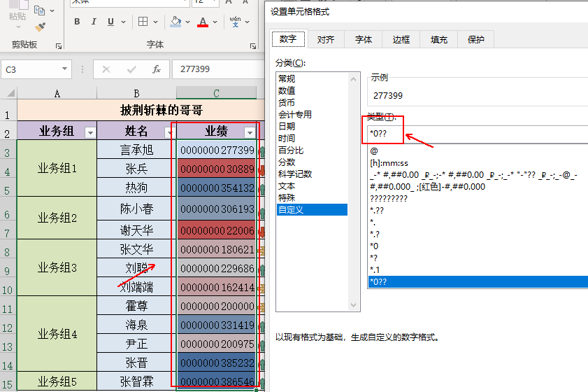
Task: Open copy options dropdown arrow
Action: click(x=52, y=10)
